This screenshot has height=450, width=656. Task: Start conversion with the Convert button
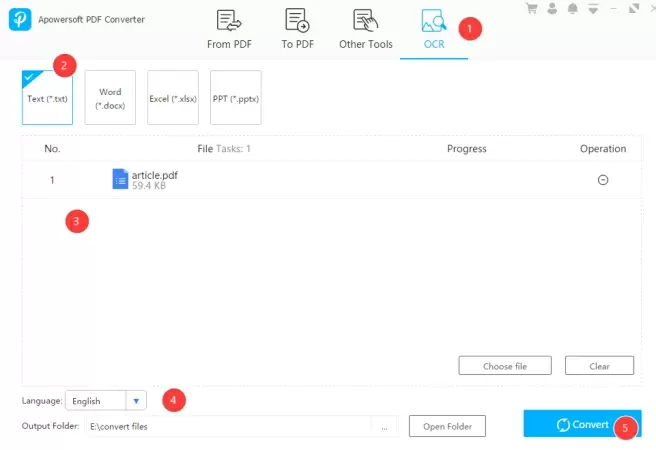point(582,424)
